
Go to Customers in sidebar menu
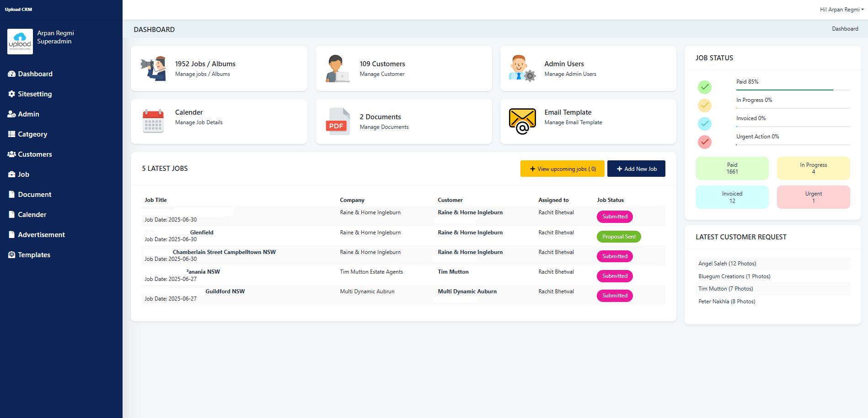(x=35, y=154)
